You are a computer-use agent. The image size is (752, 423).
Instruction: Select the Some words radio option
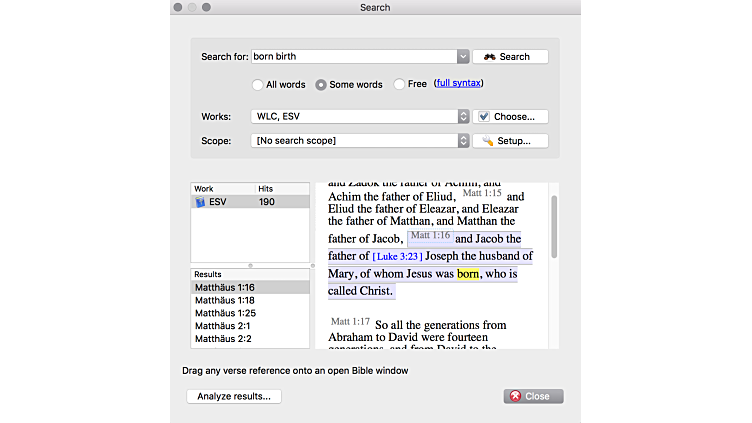(x=321, y=85)
